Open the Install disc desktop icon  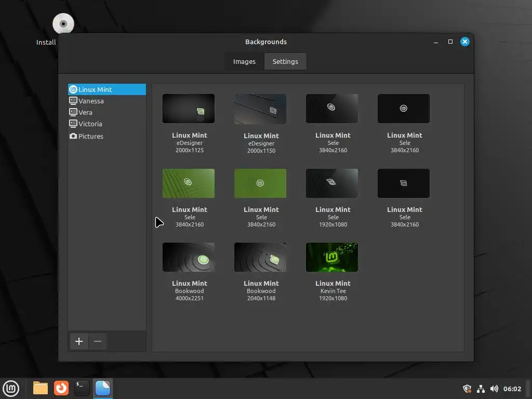coord(63,24)
